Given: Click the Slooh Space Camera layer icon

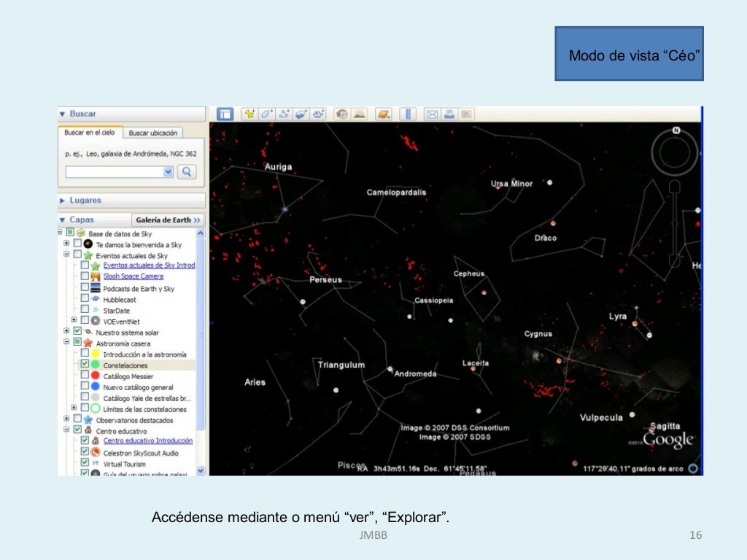Looking at the screenshot, I should tap(96, 276).
